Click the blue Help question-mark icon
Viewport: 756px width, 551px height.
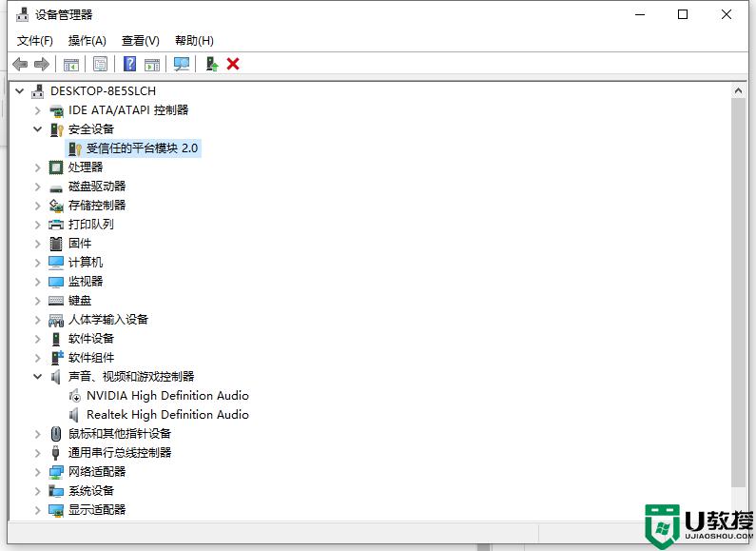point(129,64)
